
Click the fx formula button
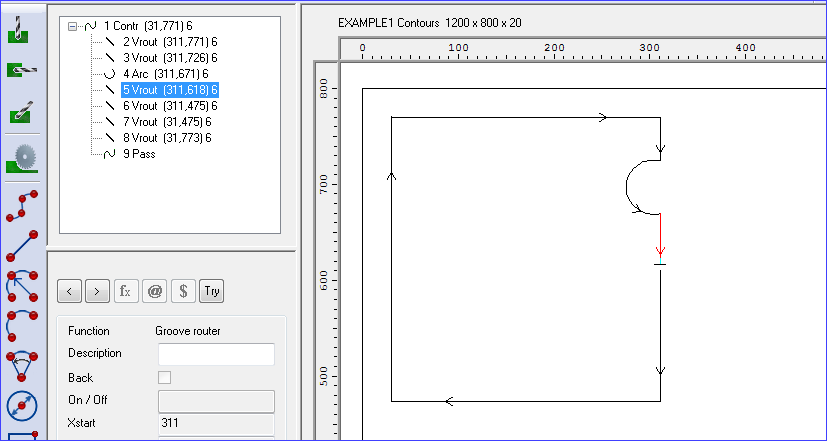(x=126, y=291)
